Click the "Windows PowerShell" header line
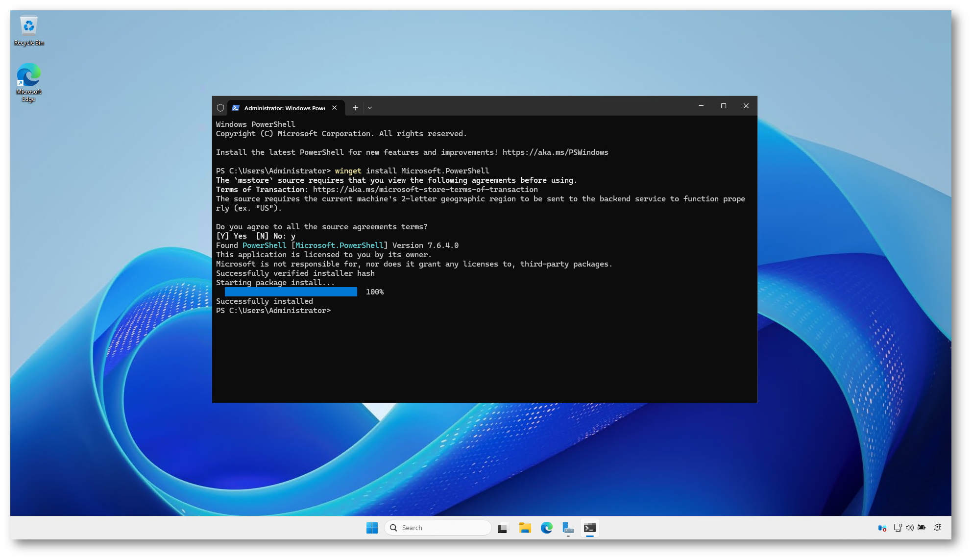This screenshot has width=972, height=560. pos(256,124)
